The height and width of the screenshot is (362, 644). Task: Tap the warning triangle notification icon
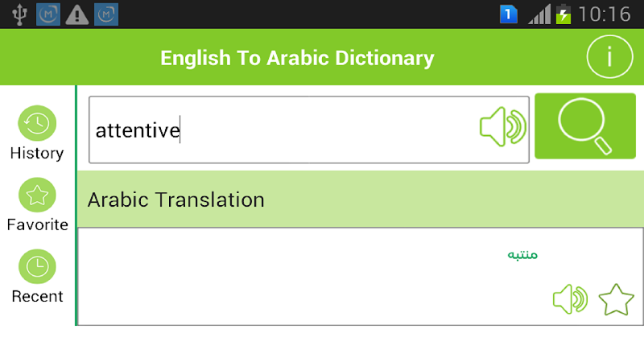77,14
